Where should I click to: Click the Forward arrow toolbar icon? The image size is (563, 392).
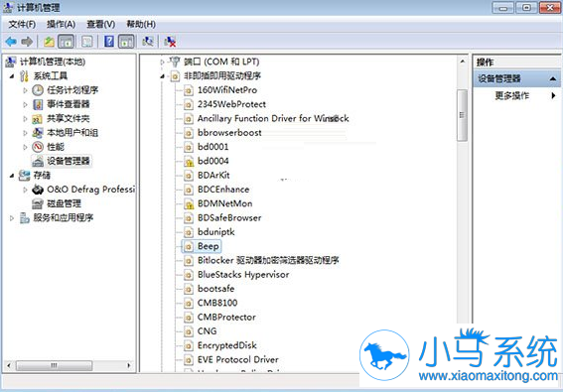[x=27, y=42]
